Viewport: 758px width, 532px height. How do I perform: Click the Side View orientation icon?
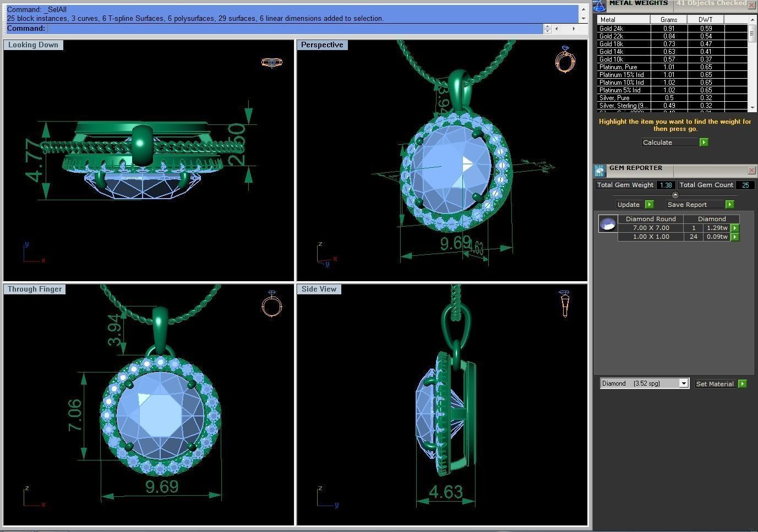click(565, 304)
